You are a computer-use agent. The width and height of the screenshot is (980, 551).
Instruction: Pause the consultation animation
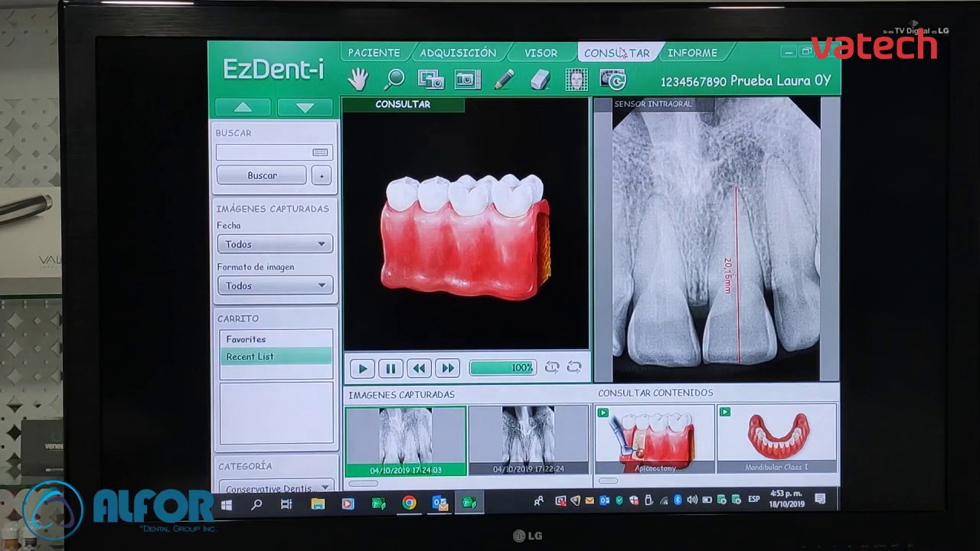tap(390, 368)
